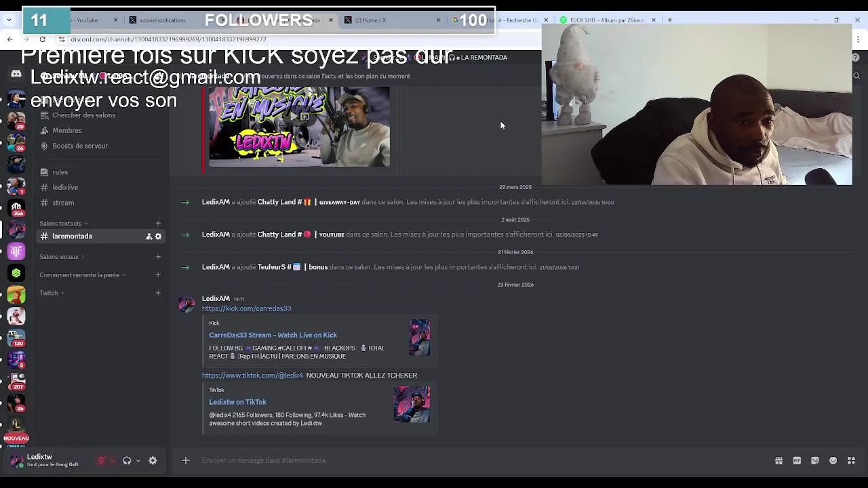Create channel in Salons vocaux
Image resolution: width=868 pixels, height=488 pixels.
158,257
